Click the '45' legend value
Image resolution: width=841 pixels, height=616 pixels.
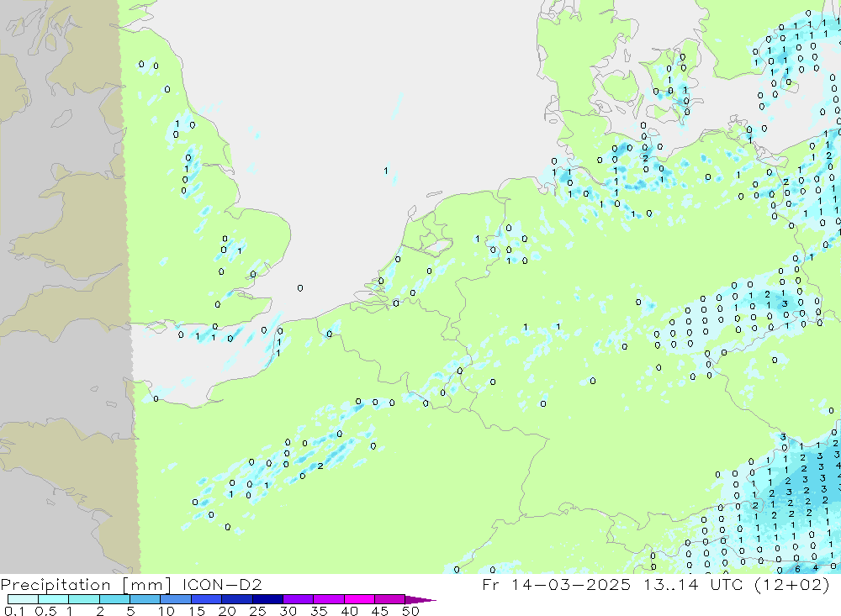point(380,611)
